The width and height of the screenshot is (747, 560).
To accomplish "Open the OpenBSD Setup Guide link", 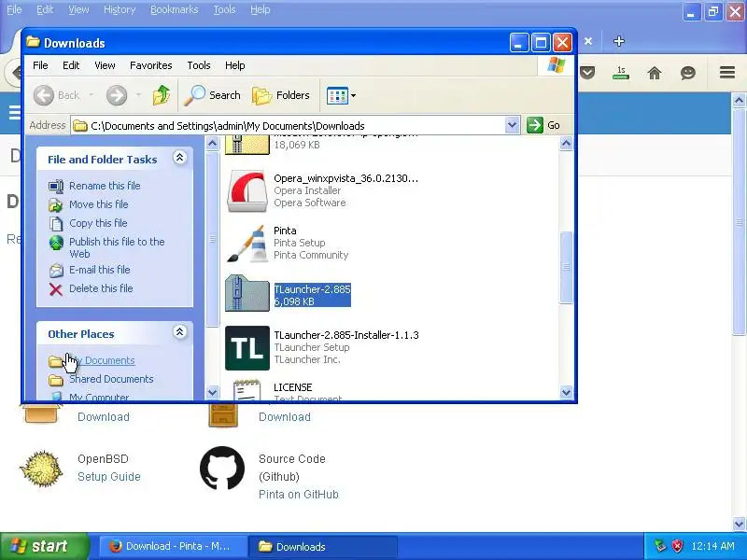I will click(x=109, y=477).
